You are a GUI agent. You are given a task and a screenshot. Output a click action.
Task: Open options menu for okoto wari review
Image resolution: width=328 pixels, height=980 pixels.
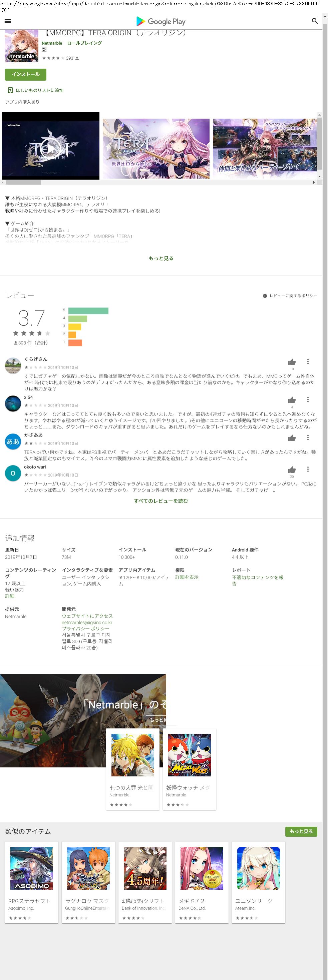click(x=308, y=469)
